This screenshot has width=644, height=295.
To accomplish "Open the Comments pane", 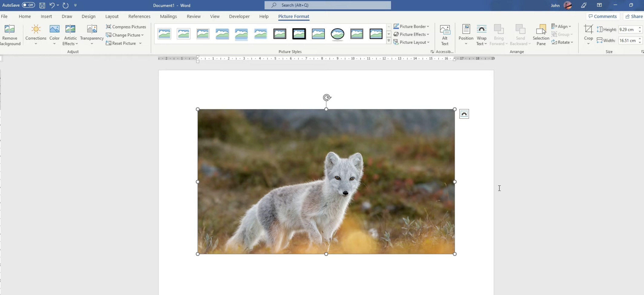I will 603,16.
